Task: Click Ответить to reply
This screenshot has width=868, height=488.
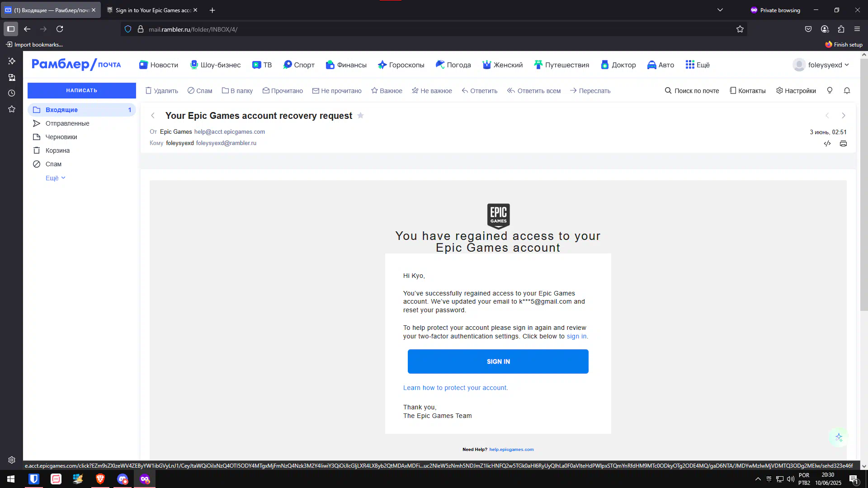Action: point(479,91)
